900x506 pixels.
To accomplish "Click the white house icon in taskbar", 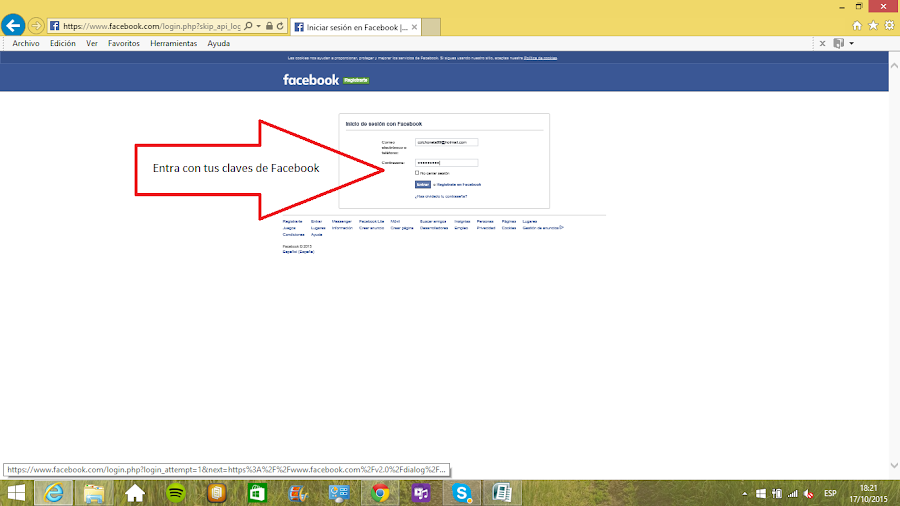I will pyautogui.click(x=135, y=493).
